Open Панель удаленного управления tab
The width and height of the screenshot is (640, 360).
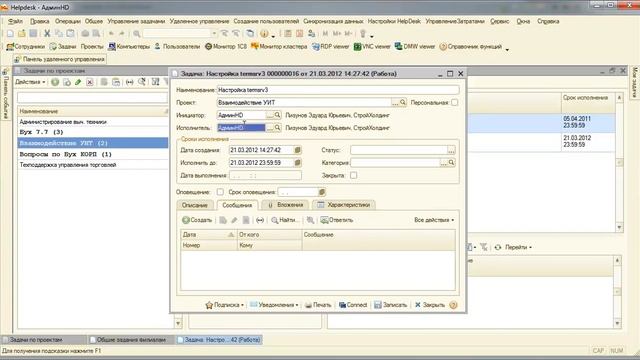[x=60, y=59]
